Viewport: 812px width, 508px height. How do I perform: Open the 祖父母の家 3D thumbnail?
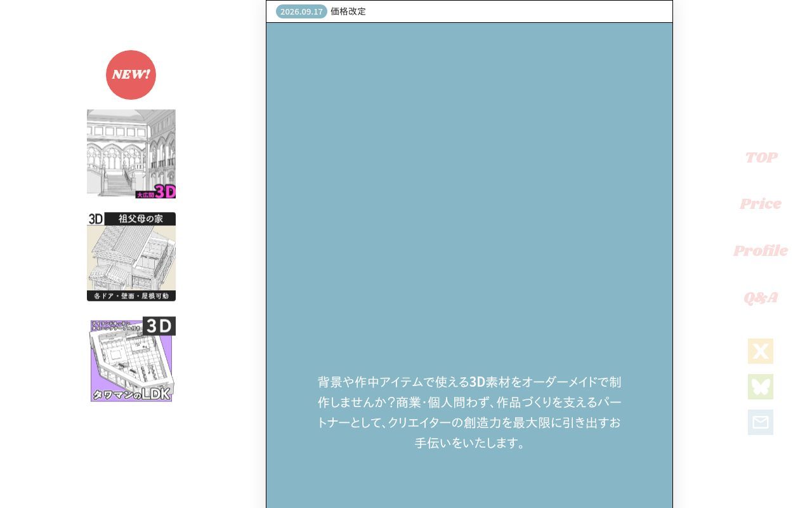(x=131, y=257)
